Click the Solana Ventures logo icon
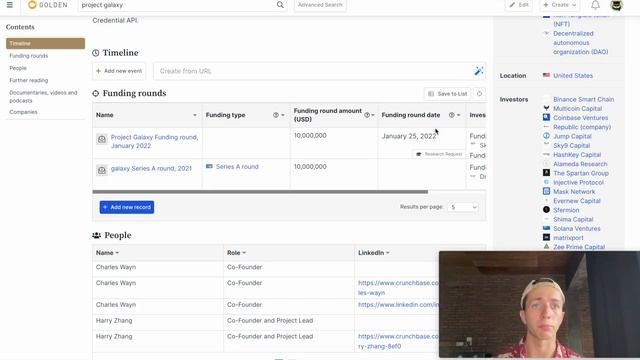 546,228
